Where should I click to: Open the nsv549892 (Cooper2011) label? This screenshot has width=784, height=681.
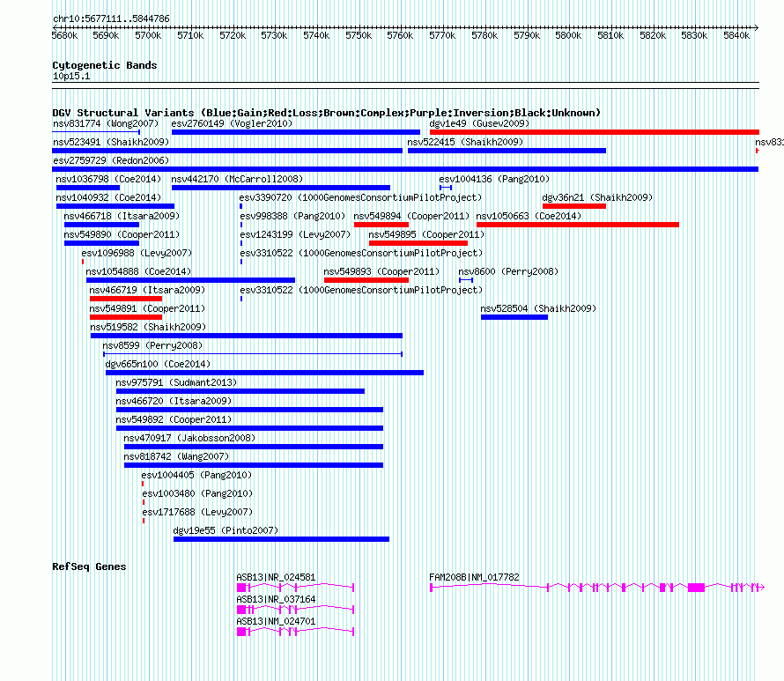pos(174,419)
